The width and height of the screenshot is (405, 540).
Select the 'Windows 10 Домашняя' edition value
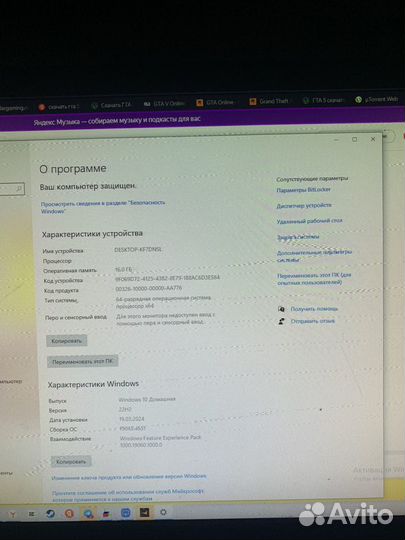point(147,399)
